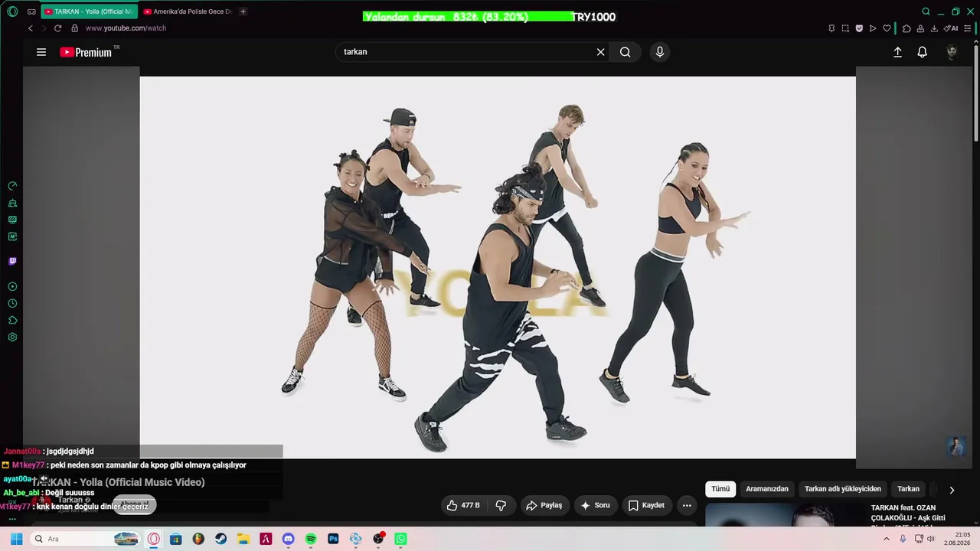Click the taskbar Ara search box

(84, 539)
